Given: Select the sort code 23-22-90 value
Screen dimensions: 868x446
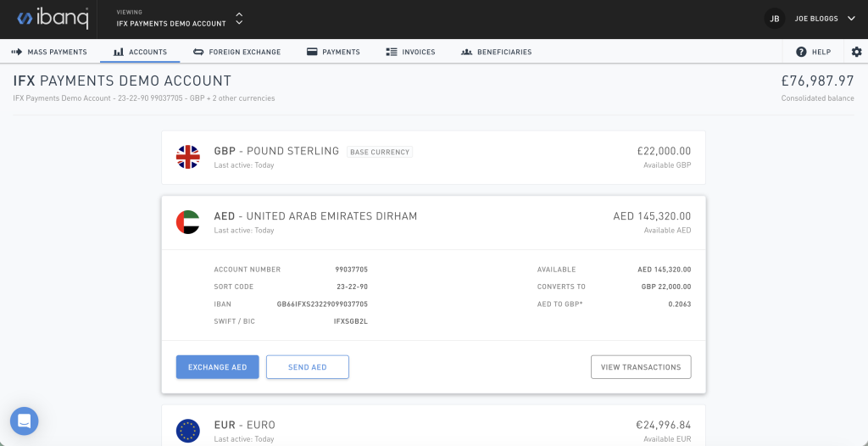Looking at the screenshot, I should (x=352, y=287).
